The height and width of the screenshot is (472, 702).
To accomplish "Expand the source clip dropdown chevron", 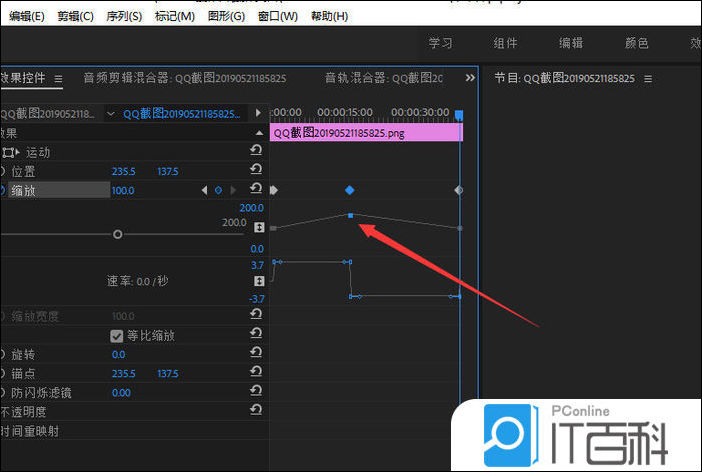I will 110,114.
